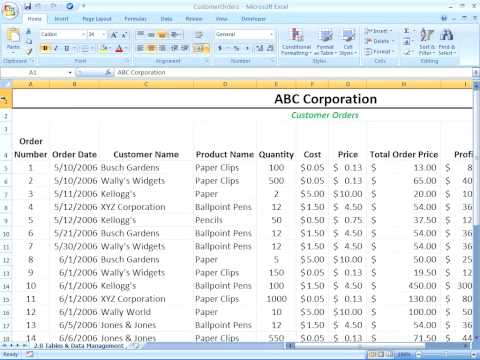Viewport: 480px width, 360px height.
Task: Toggle Bold formatting
Action: 45,48
